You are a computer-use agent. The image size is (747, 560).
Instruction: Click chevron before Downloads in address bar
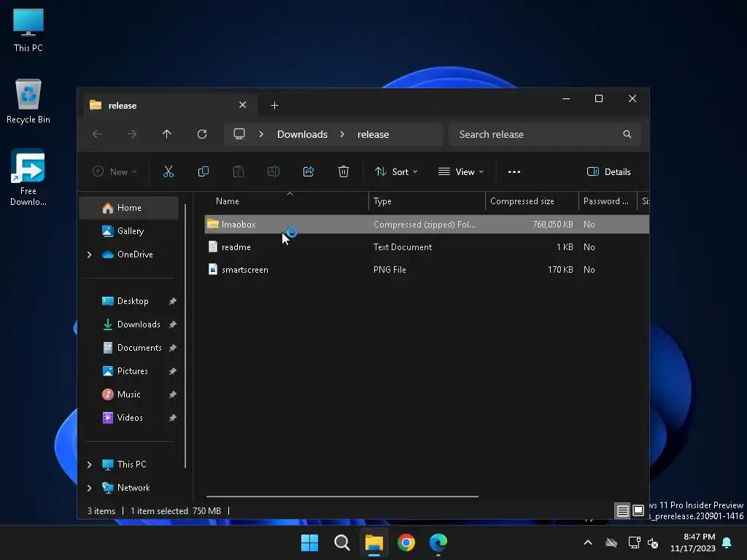261,134
